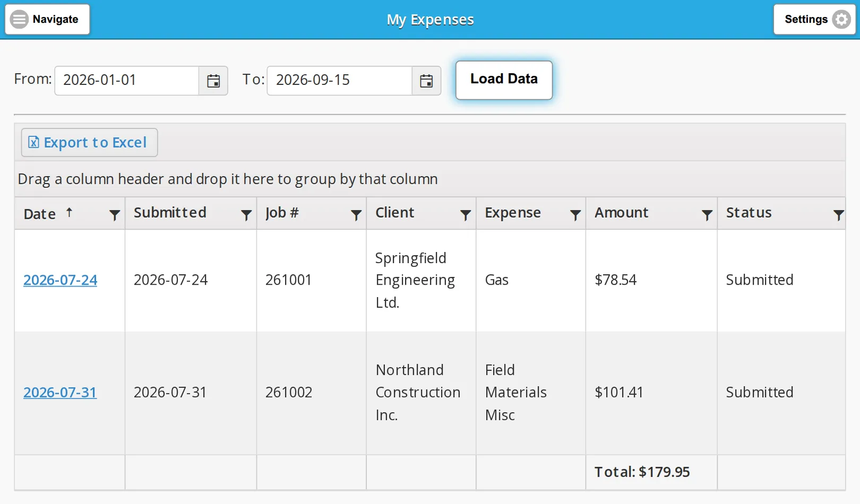Click the Submitted status for job 261001
Screen dimensions: 860x504
pyautogui.click(x=781, y=281)
